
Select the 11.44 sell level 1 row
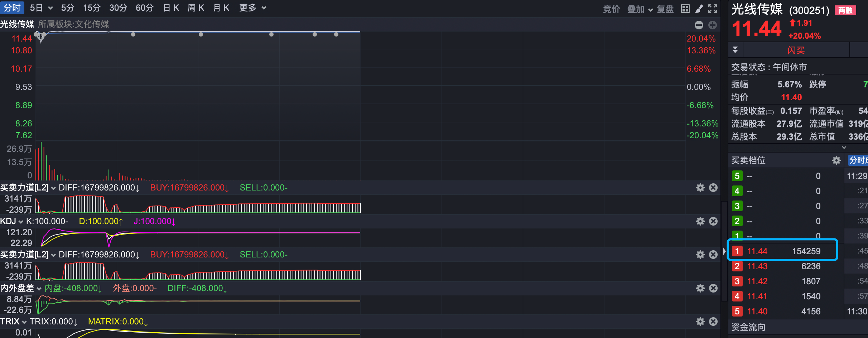click(x=782, y=251)
